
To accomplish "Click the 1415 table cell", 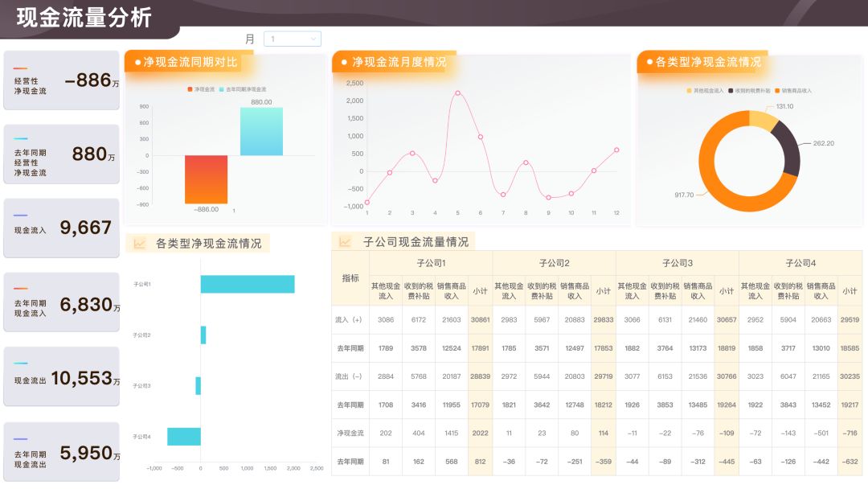I will click(452, 433).
